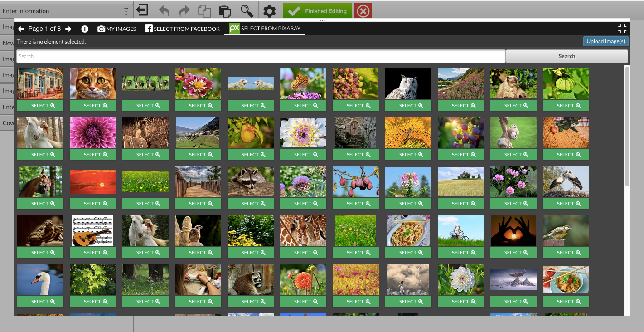The width and height of the screenshot is (644, 332).
Task: Click the red circled X cancel icon
Action: pyautogui.click(x=363, y=11)
